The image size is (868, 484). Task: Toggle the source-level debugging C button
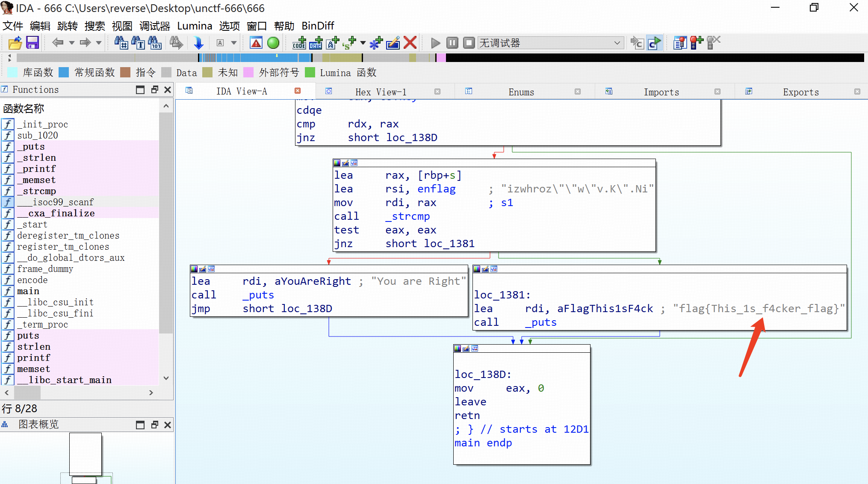(654, 43)
